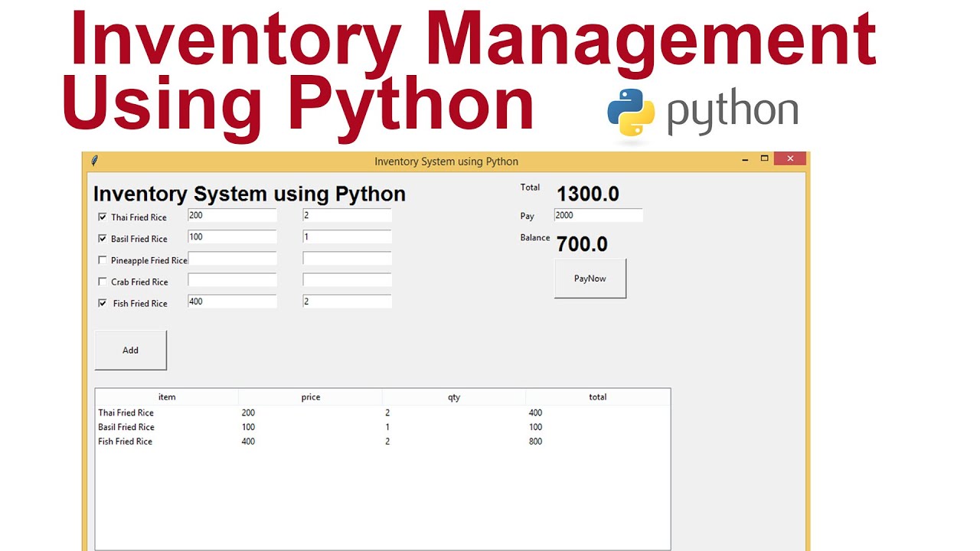The height and width of the screenshot is (551, 980).
Task: Check the Pineapple Fried Rice checkbox
Action: (103, 260)
